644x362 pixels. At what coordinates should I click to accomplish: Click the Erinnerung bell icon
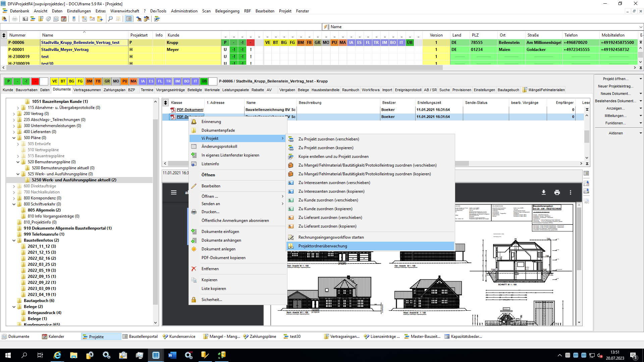click(x=194, y=122)
